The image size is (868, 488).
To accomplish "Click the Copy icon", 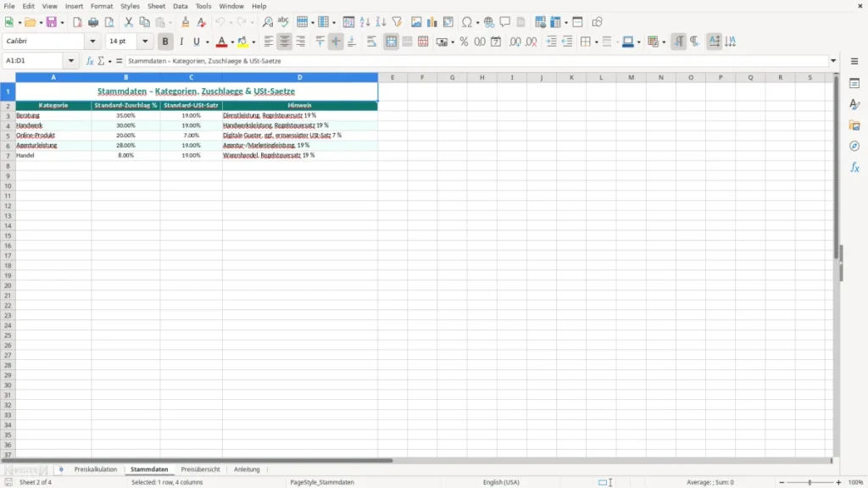I will (x=144, y=22).
